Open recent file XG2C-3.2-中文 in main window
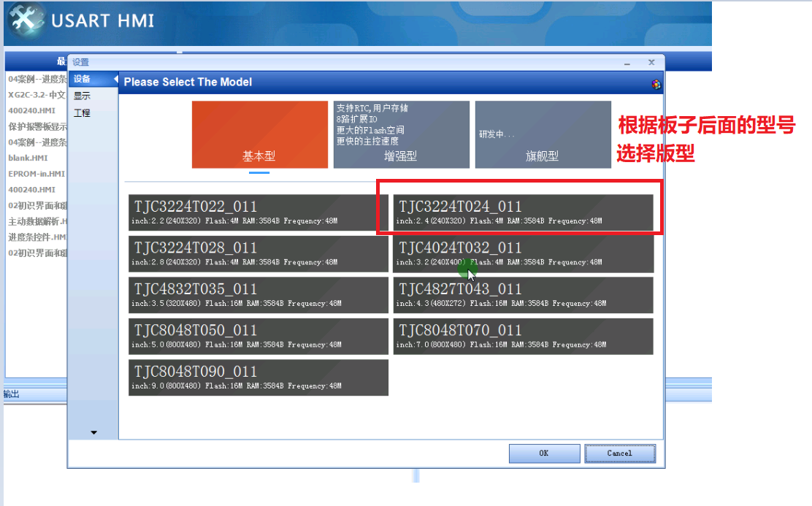Screen dimensions: 812x506 (37, 95)
